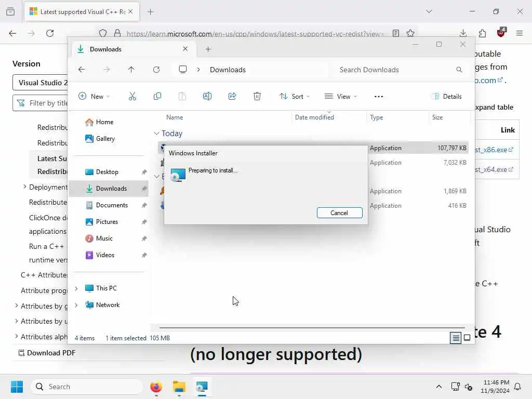Viewport: 532px width, 399px height.
Task: Toggle Firefox reader view
Action: pos(395,33)
